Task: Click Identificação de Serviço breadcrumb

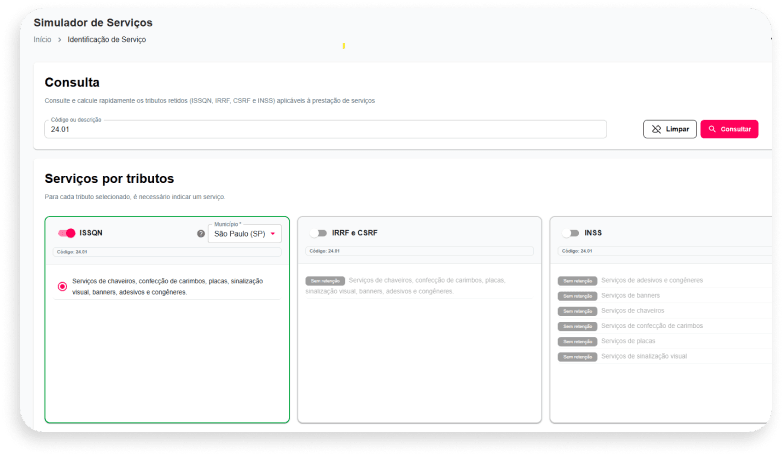Action: click(x=106, y=40)
